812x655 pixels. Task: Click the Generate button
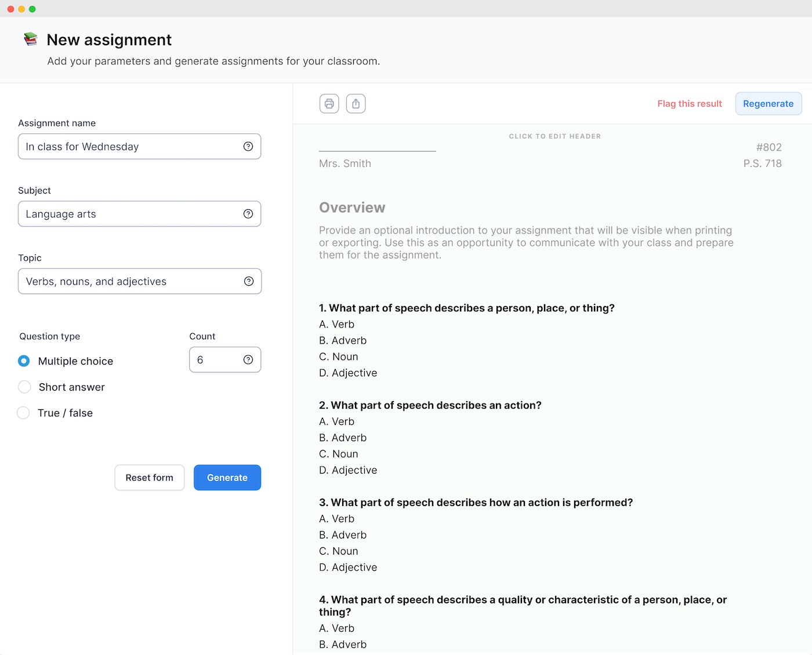tap(227, 478)
